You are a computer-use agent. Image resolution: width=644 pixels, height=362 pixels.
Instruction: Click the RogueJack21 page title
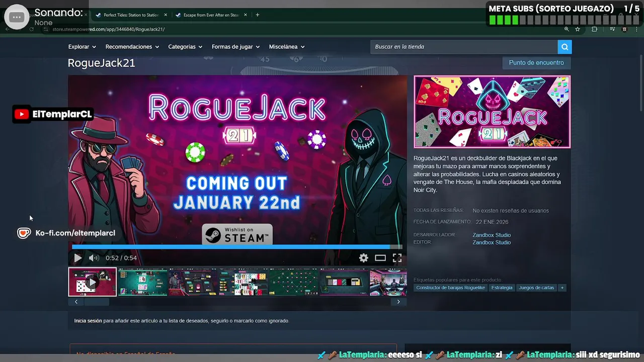click(102, 63)
